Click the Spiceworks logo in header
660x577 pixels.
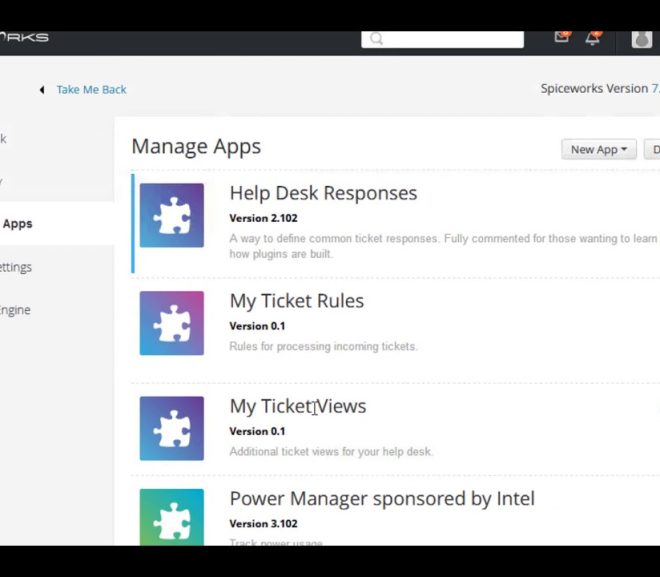tap(24, 37)
